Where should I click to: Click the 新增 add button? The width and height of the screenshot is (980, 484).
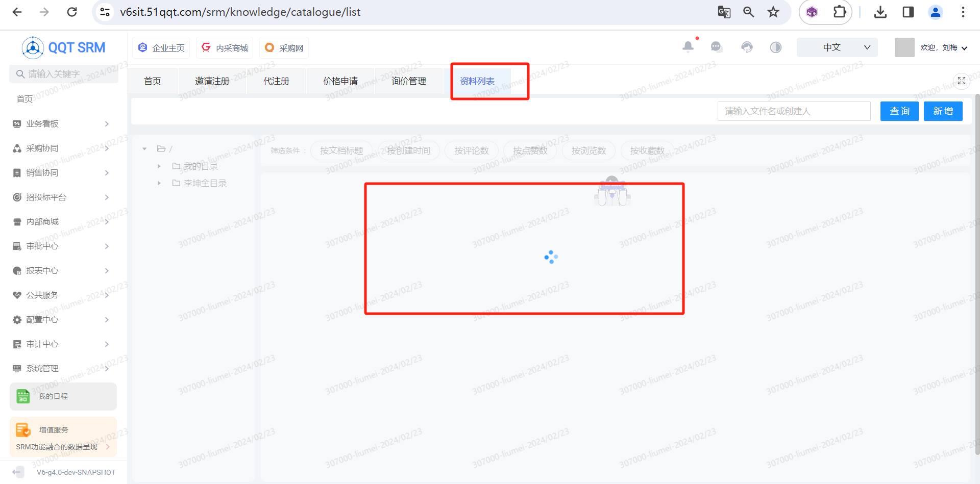(943, 111)
